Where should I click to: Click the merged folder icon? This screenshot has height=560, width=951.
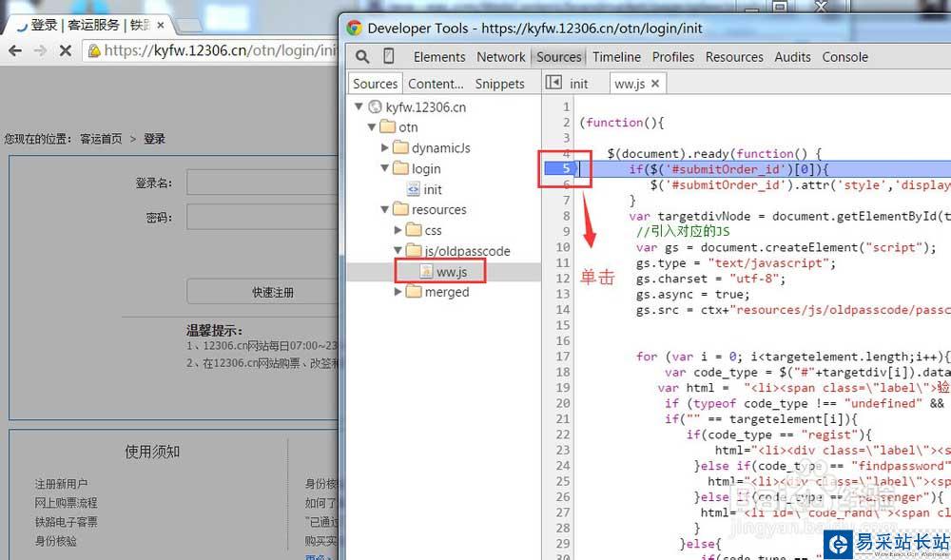[x=414, y=292]
